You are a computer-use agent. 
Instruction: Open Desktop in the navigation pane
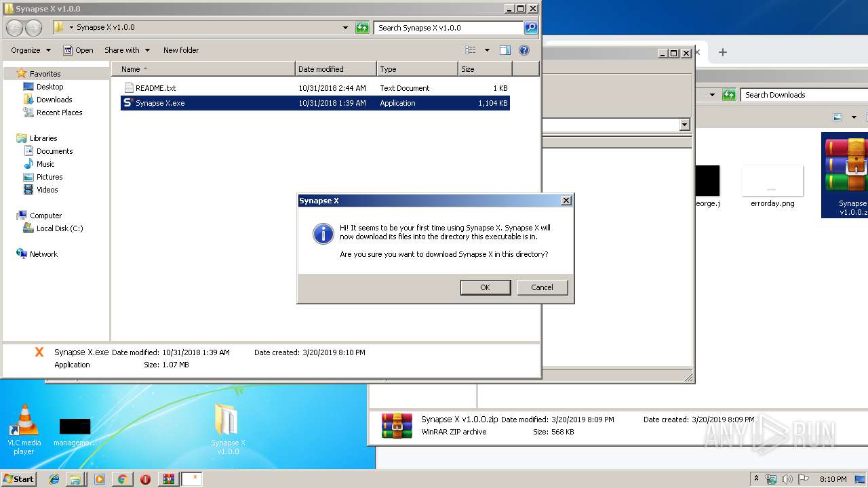click(50, 87)
